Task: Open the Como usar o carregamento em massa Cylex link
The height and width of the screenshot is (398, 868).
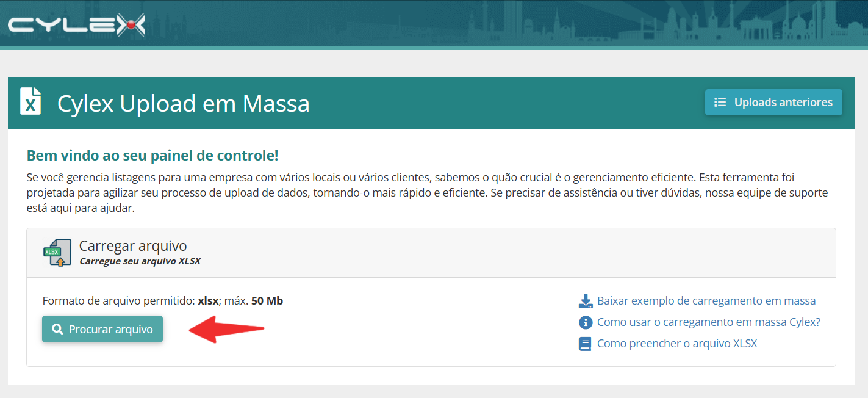Action: point(709,322)
